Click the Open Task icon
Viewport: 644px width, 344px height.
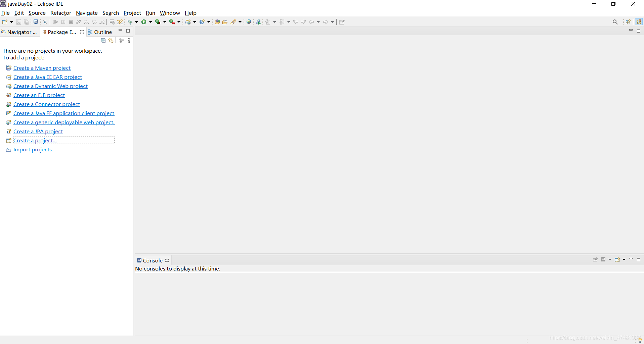(x=225, y=22)
